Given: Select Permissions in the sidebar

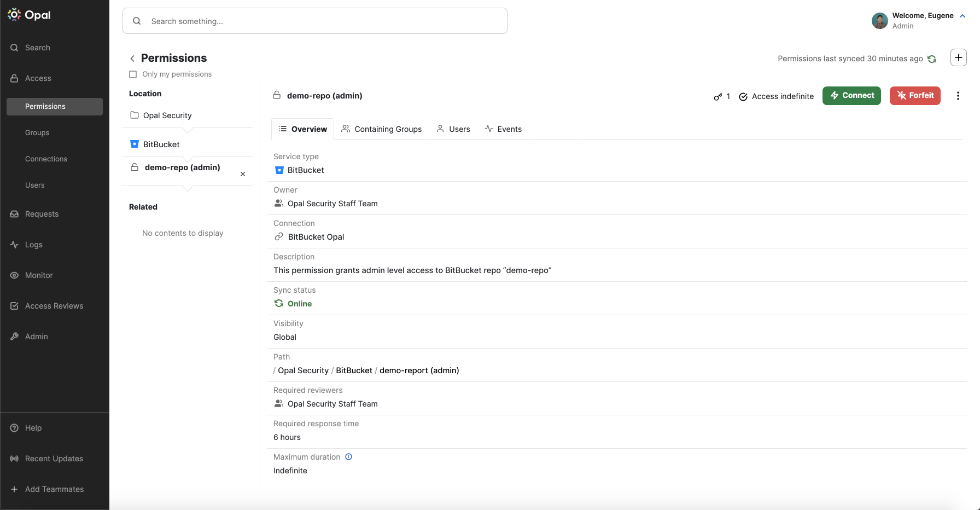Looking at the screenshot, I should [55, 106].
